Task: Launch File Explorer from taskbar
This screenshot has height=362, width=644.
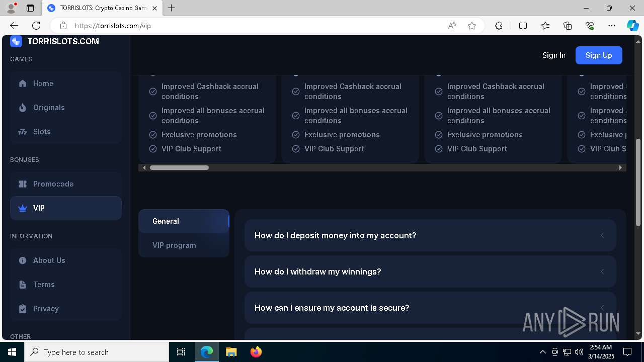Action: pos(231,352)
